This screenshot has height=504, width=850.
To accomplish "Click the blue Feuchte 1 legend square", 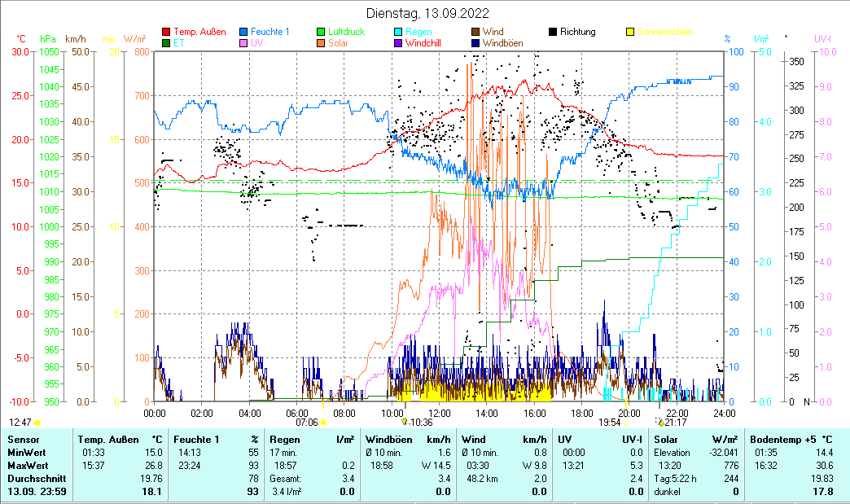I will pyautogui.click(x=244, y=33).
